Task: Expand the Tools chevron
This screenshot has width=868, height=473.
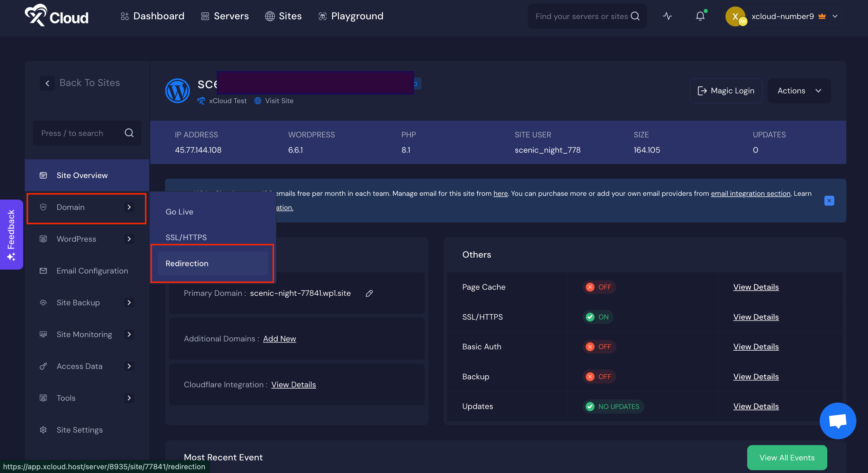Action: 129,398
